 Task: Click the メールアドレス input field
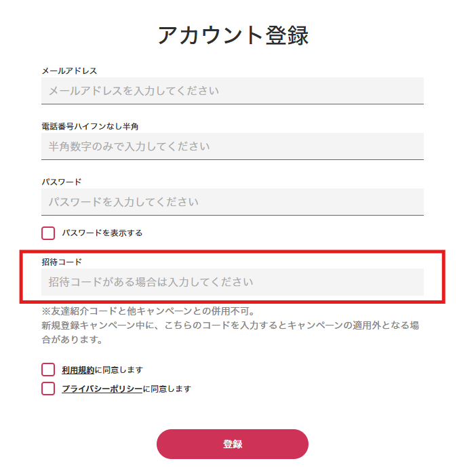[x=232, y=91]
